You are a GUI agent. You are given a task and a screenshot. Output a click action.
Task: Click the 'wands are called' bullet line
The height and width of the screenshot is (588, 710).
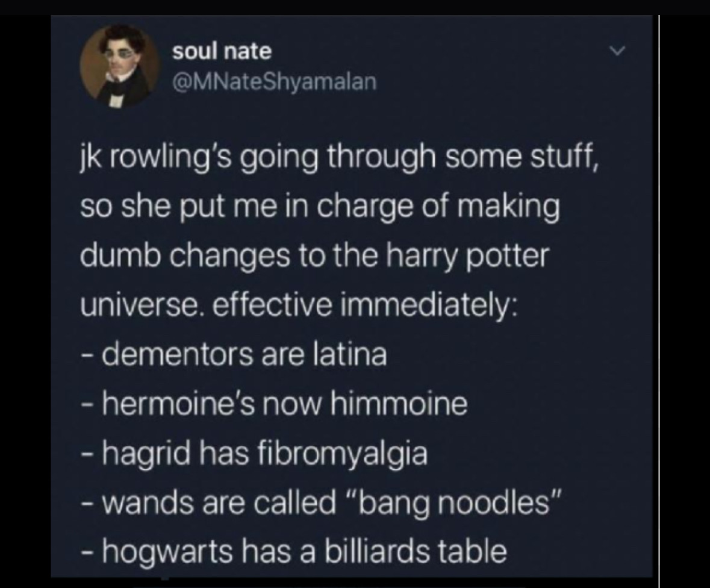coord(322,503)
